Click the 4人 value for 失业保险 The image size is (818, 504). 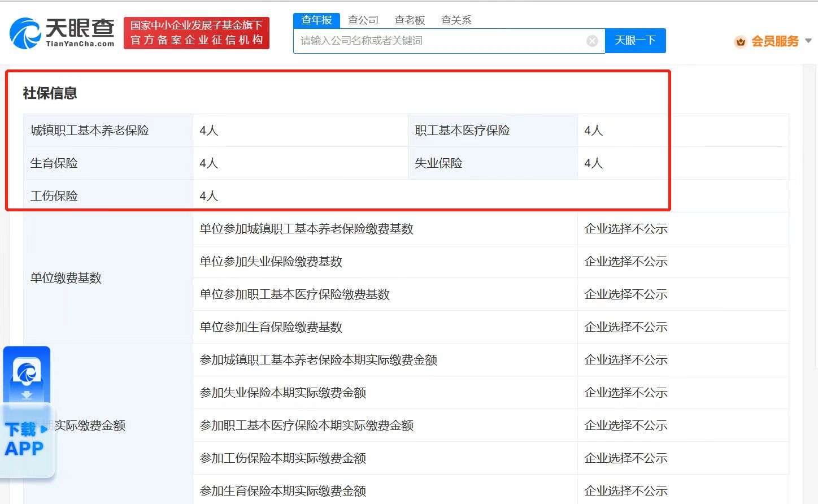594,163
